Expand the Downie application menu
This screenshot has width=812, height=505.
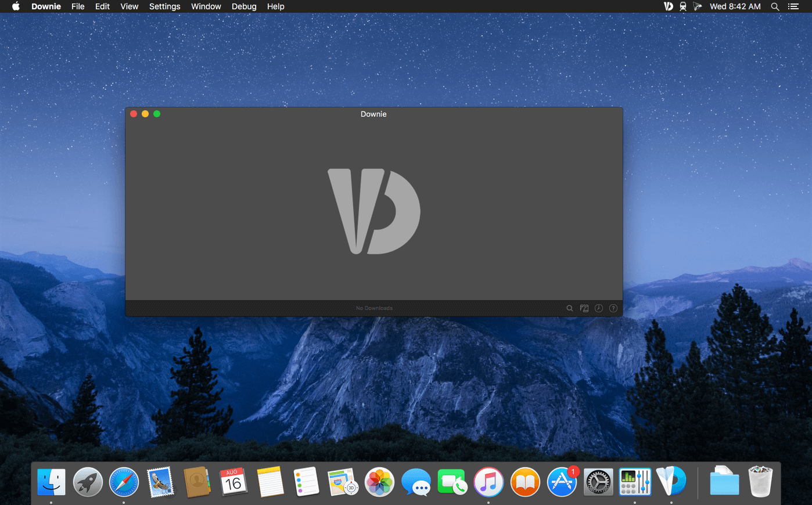point(46,6)
